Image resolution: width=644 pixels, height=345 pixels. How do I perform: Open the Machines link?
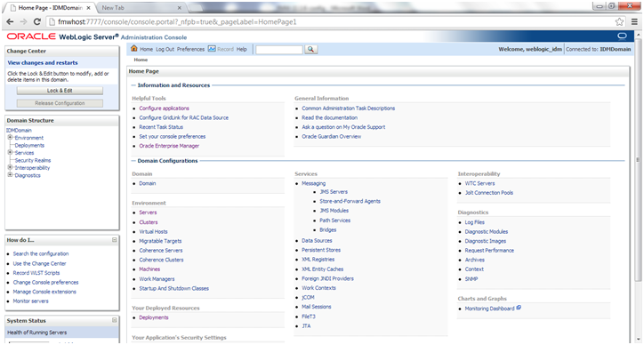[149, 269]
